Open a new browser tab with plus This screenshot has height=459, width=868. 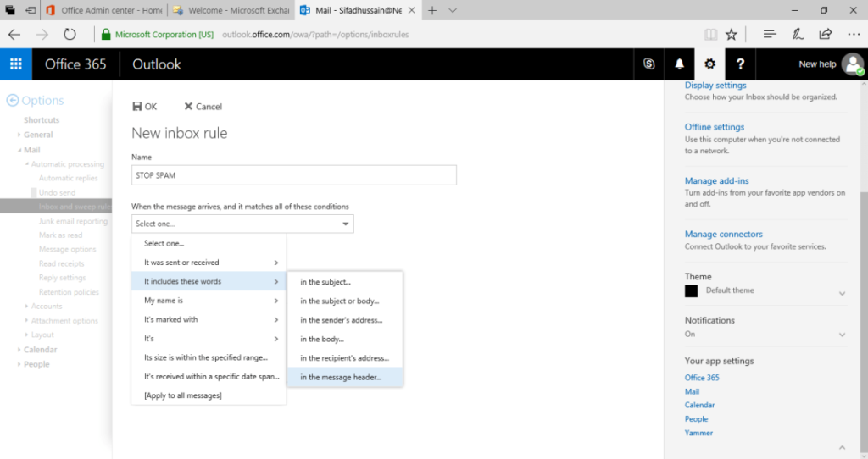tap(432, 10)
